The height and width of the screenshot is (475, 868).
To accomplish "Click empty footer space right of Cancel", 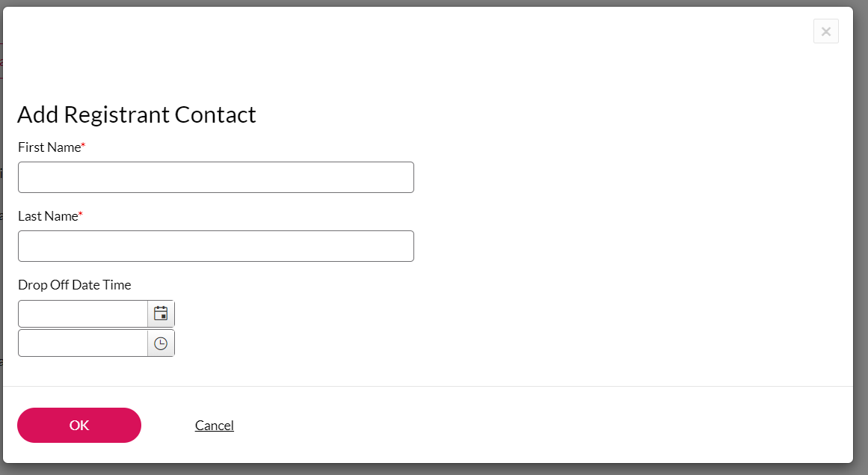I will (523, 426).
